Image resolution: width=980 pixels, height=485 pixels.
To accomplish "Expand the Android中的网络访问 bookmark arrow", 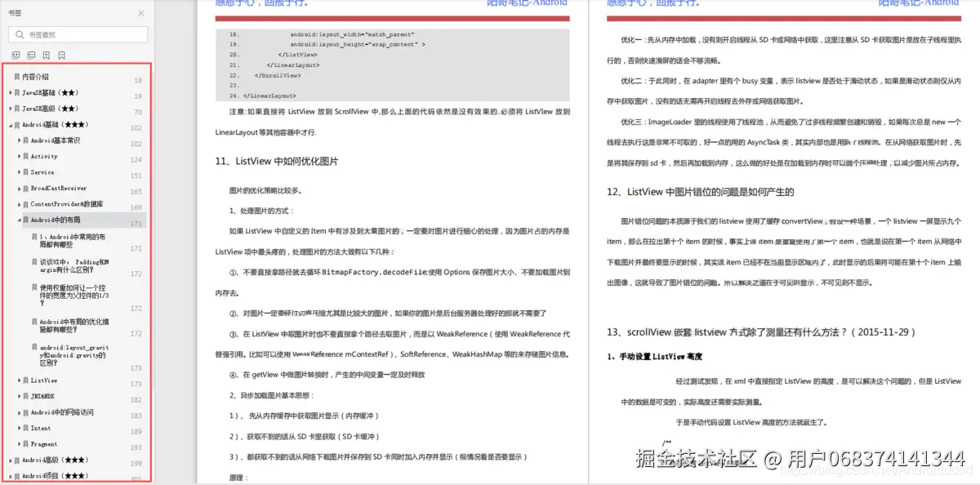I will tap(19, 412).
